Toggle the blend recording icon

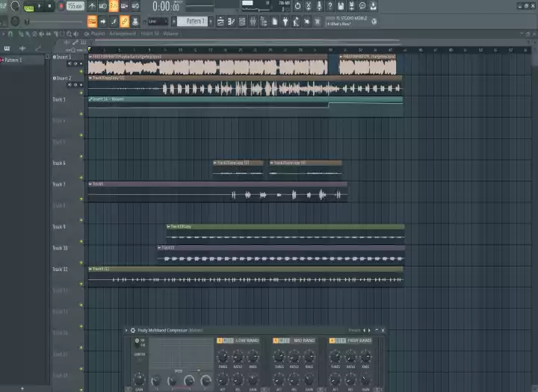[x=125, y=6]
